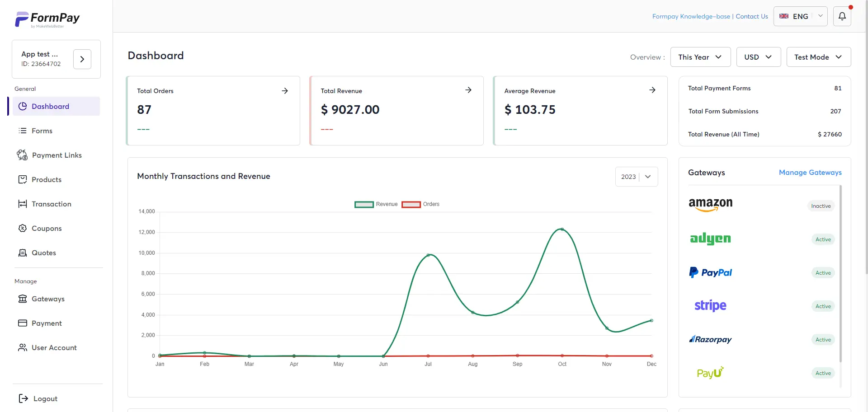Click the Logout icon

coord(22,398)
